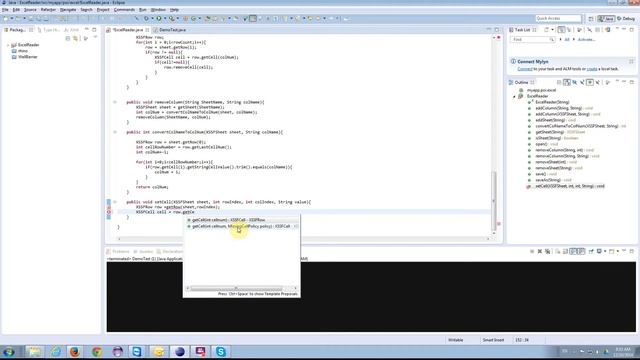Click the create local task link
The image size is (640, 360).
(592, 69)
